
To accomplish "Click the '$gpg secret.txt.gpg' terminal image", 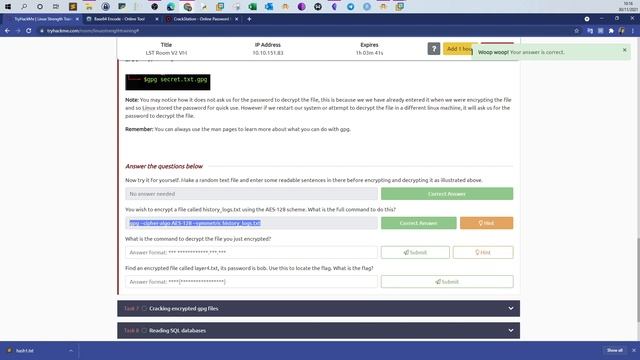I will [168, 82].
